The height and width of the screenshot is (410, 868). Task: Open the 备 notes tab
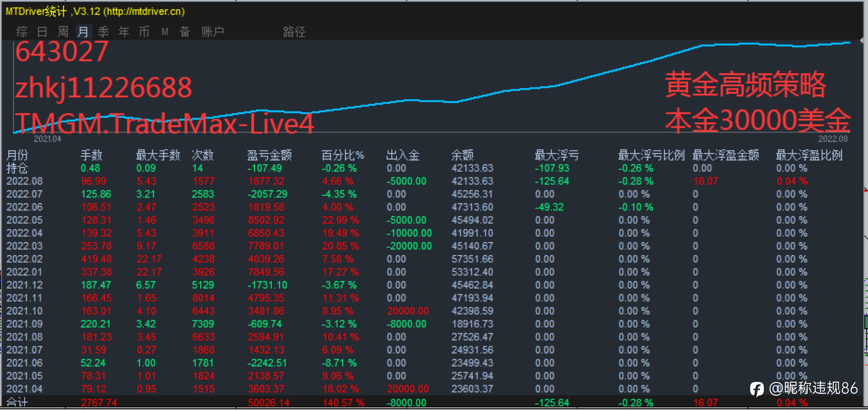pos(185,32)
